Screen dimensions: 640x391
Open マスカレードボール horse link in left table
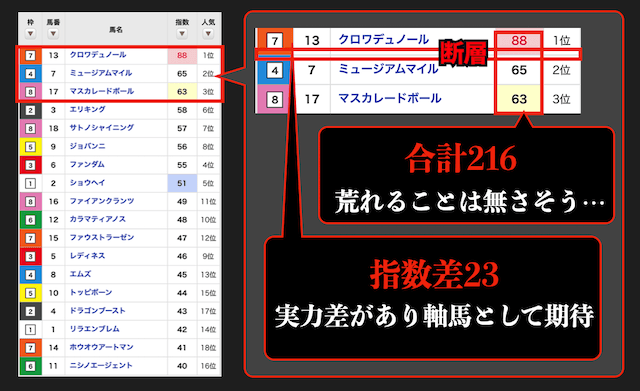point(102,91)
